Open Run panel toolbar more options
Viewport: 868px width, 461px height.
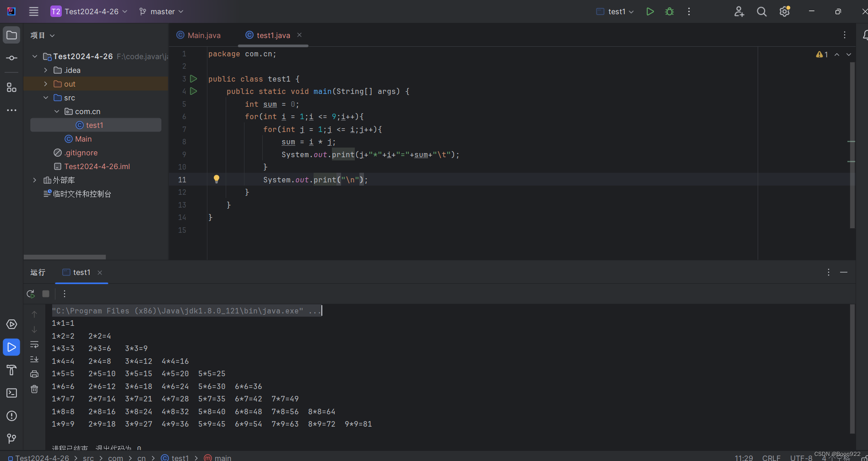tap(65, 294)
